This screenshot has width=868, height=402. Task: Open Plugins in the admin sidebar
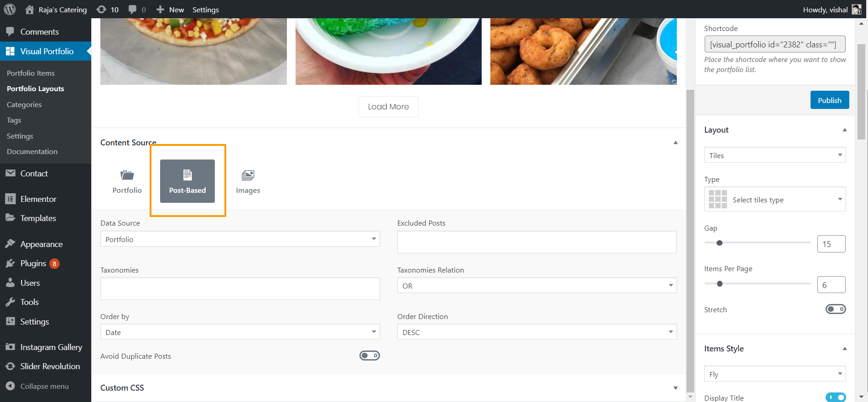(x=33, y=263)
